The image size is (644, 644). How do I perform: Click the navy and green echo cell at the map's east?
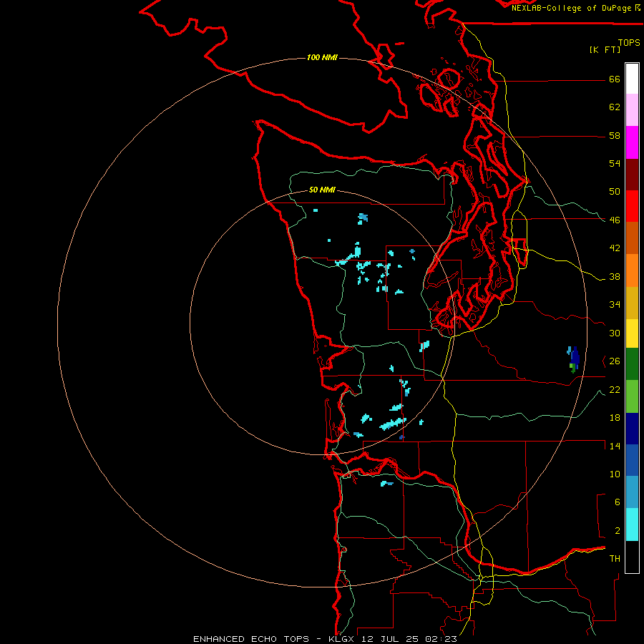click(573, 359)
